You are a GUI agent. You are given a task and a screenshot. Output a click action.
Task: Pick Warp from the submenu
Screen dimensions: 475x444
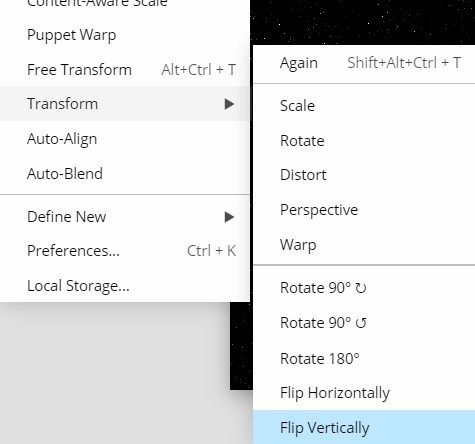point(364,244)
